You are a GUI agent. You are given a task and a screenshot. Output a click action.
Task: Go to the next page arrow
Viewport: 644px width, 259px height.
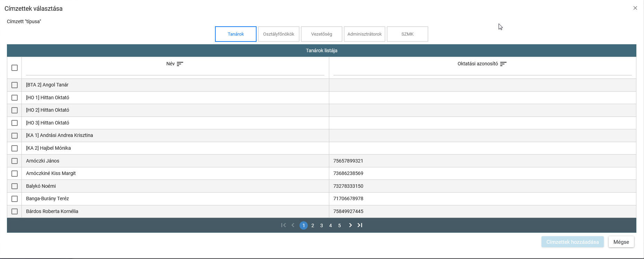click(350, 225)
